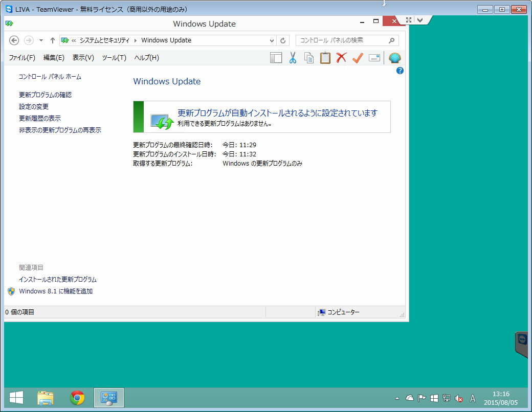Open the ヘルプ(H) menu
The width and height of the screenshot is (532, 412).
[147, 58]
